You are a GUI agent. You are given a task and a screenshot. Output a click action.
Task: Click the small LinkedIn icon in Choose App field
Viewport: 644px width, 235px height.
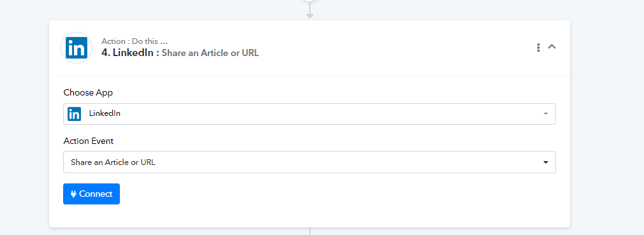75,113
